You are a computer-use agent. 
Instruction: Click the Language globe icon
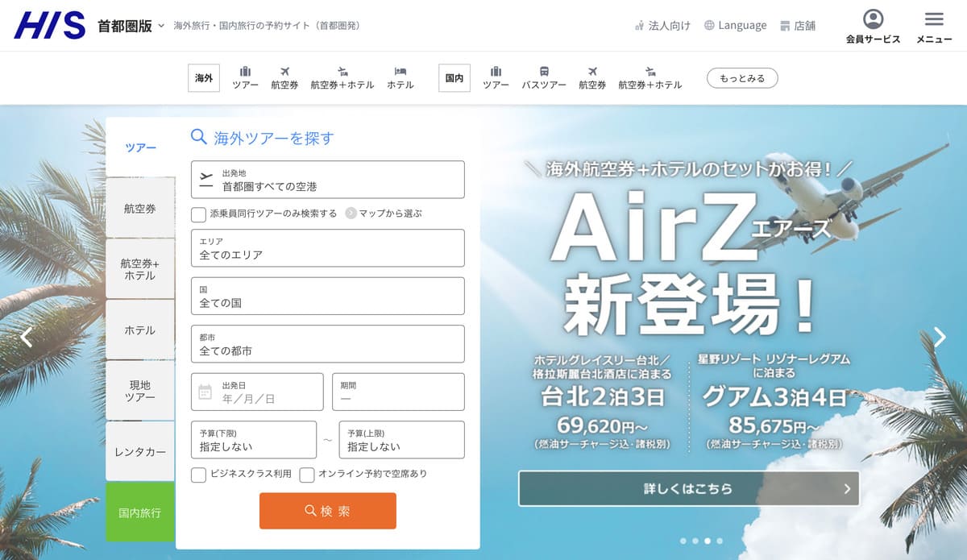tap(709, 25)
